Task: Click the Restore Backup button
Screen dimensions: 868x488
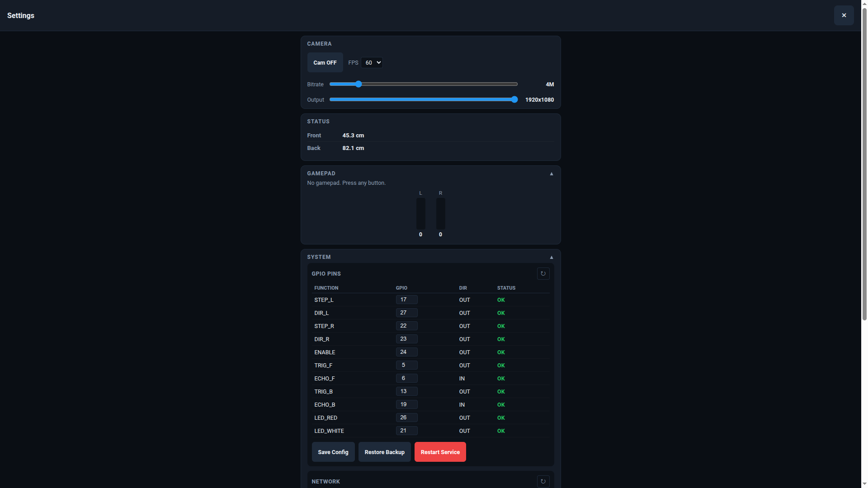Action: [x=384, y=452]
